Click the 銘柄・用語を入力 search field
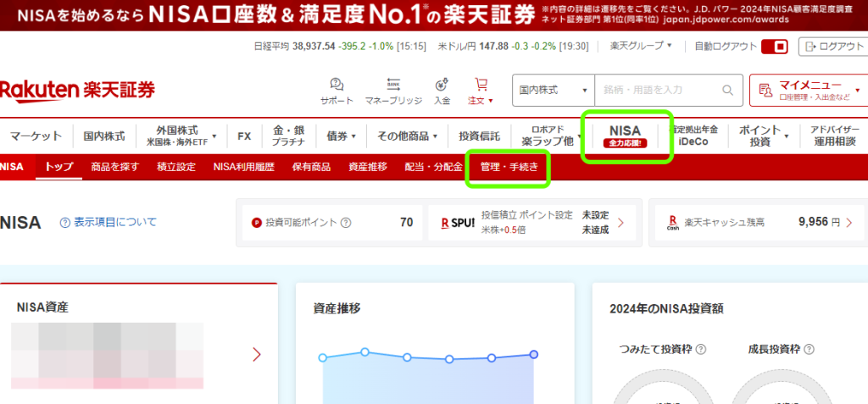 point(655,90)
